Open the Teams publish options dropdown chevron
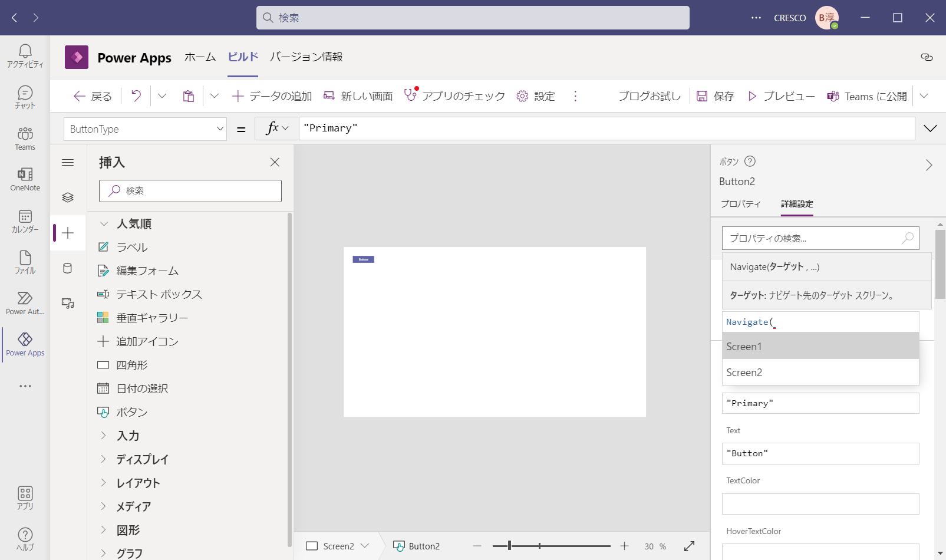This screenshot has width=946, height=560. [x=924, y=96]
